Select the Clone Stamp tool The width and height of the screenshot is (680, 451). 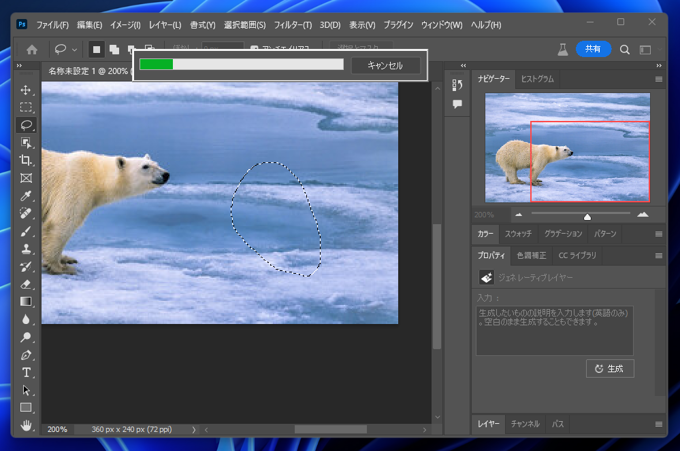click(x=26, y=248)
